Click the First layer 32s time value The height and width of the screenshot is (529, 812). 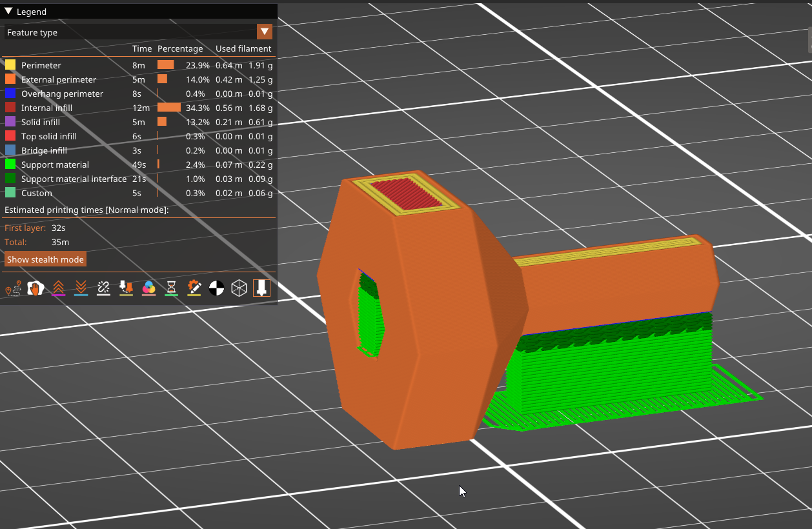pyautogui.click(x=58, y=228)
